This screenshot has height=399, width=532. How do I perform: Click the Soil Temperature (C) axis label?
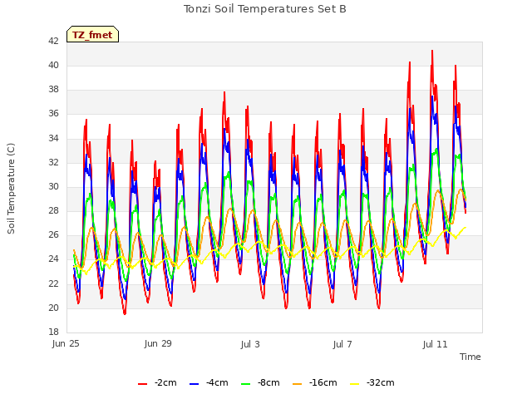pyautogui.click(x=11, y=189)
